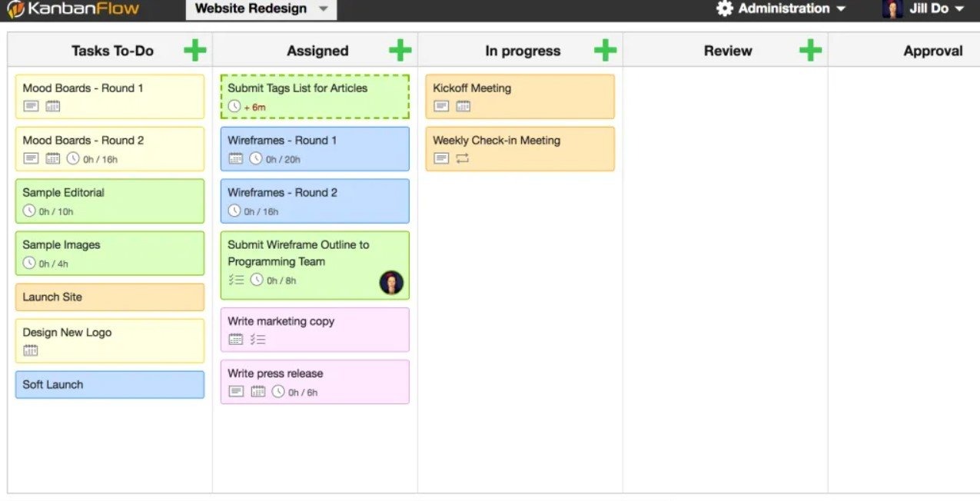
Task: Open the Kickoff Meeting task
Action: click(520, 97)
